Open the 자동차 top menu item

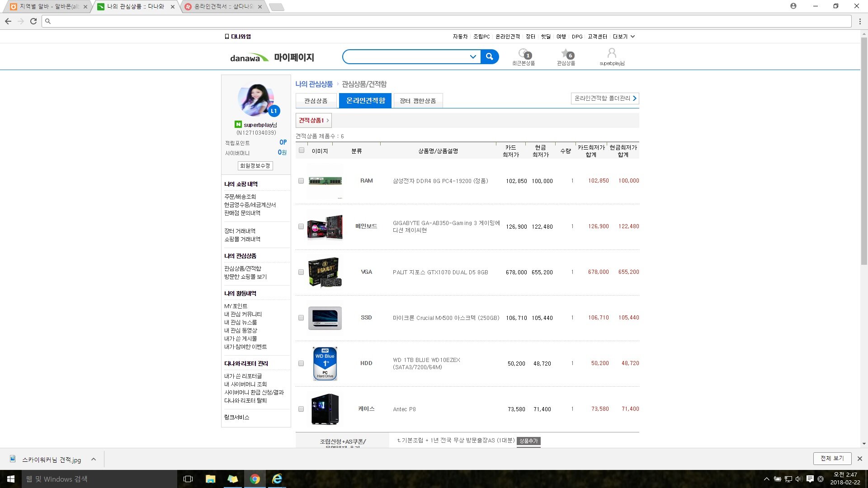pos(460,37)
